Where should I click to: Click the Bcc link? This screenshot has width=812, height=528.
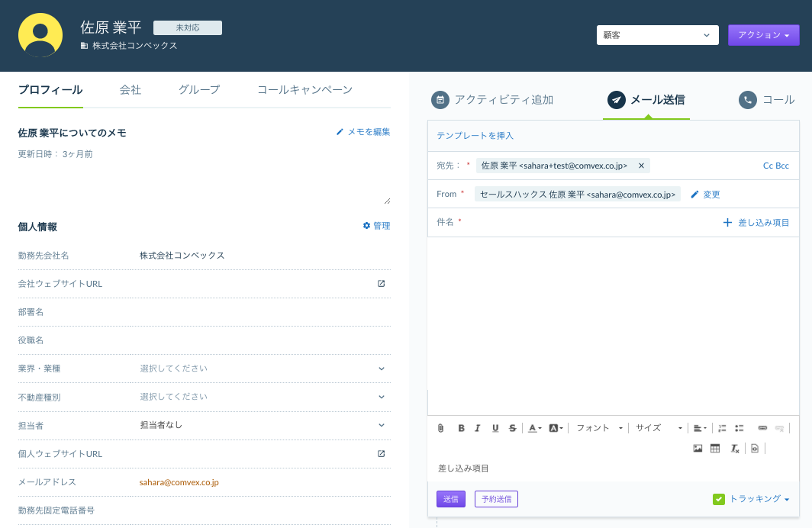click(782, 166)
